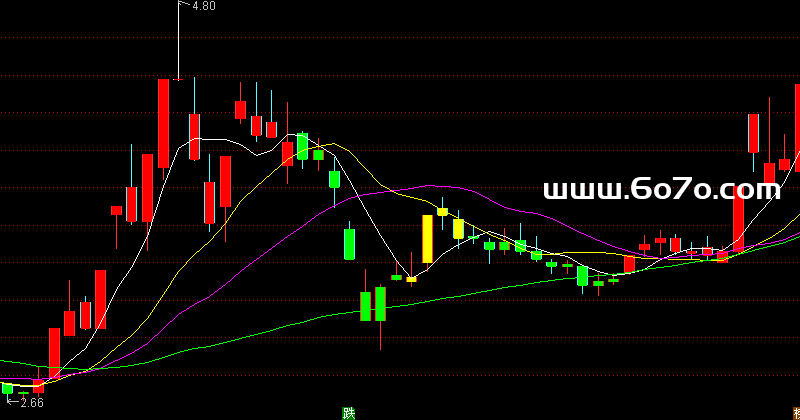Select the green candlestick beside the 2.66 label
Viewport: 800px width, 420px height.
pyautogui.click(x=7, y=388)
